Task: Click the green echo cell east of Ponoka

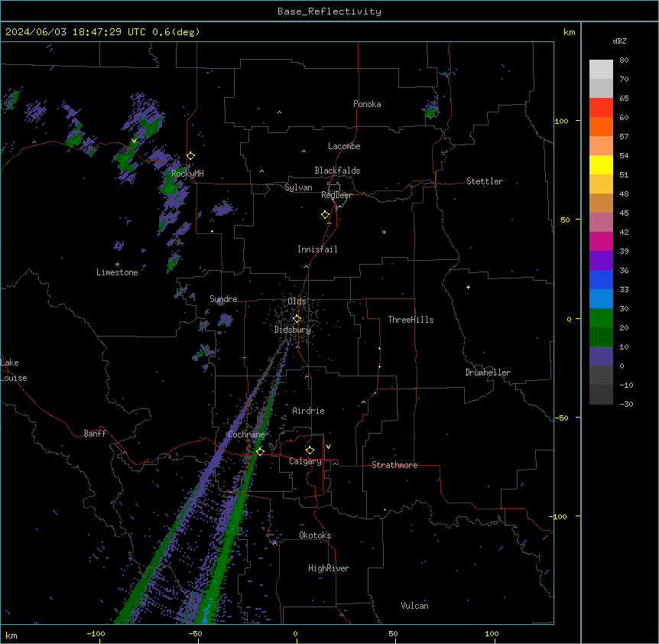Action: 430,111
